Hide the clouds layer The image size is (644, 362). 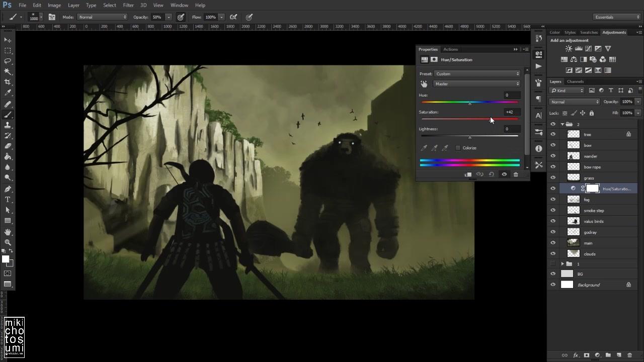point(553,254)
